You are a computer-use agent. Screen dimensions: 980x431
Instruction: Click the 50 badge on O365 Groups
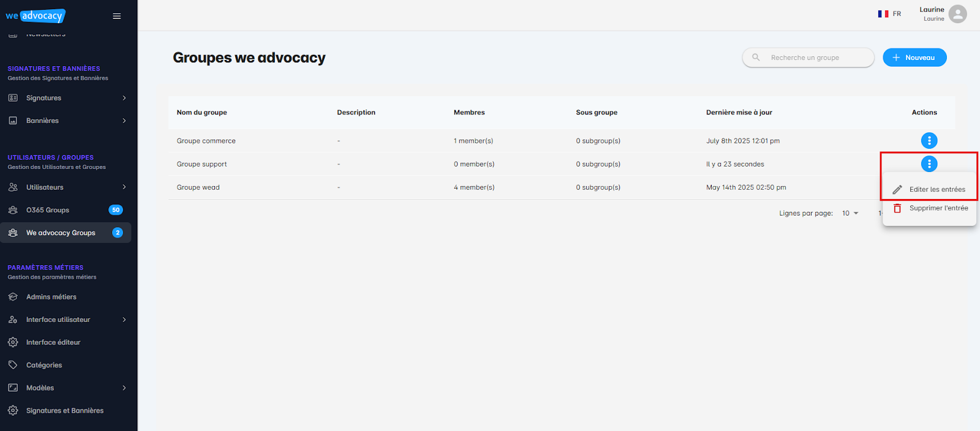click(x=116, y=210)
